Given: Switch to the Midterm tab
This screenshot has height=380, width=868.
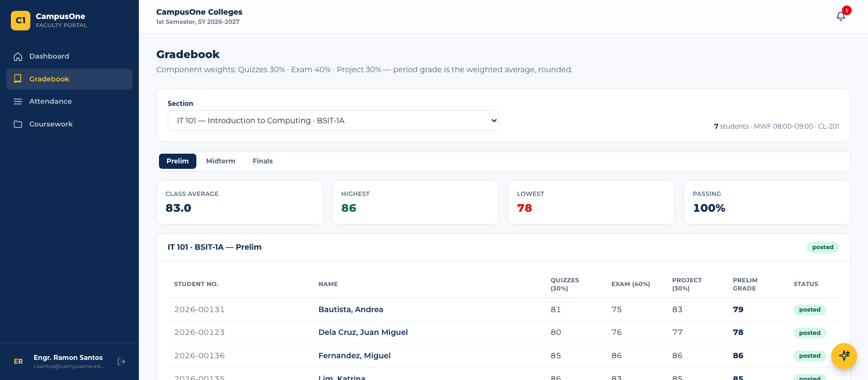Looking at the screenshot, I should (221, 161).
